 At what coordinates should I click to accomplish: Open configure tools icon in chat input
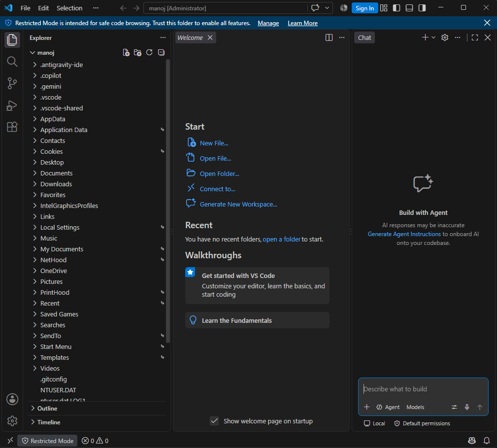pyautogui.click(x=454, y=407)
